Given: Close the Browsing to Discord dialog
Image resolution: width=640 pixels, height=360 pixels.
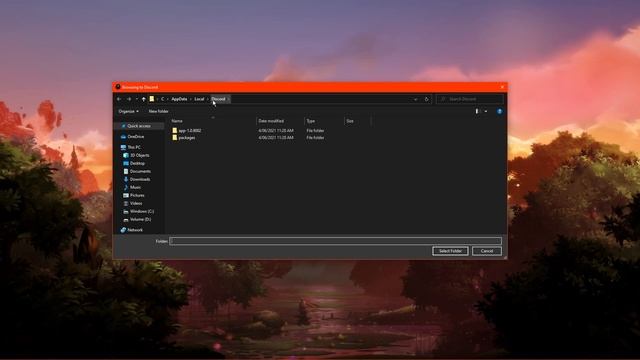Looking at the screenshot, I should 502,87.
